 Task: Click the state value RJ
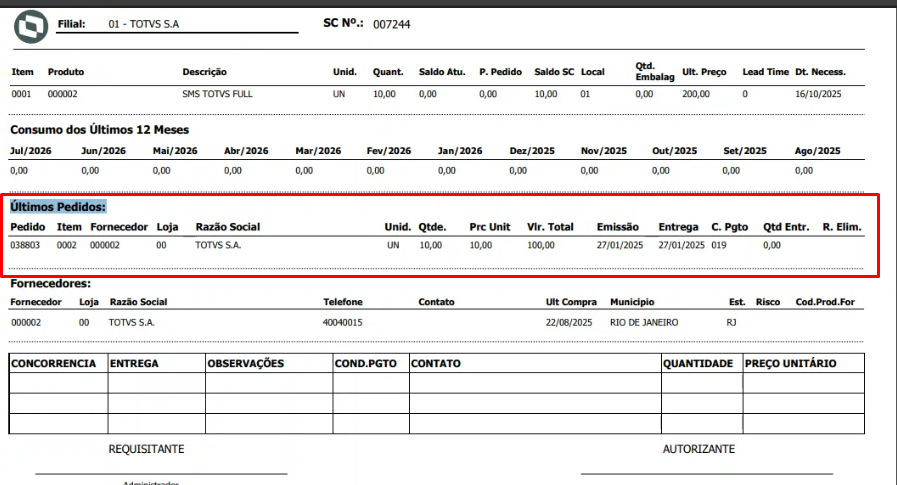(x=731, y=323)
